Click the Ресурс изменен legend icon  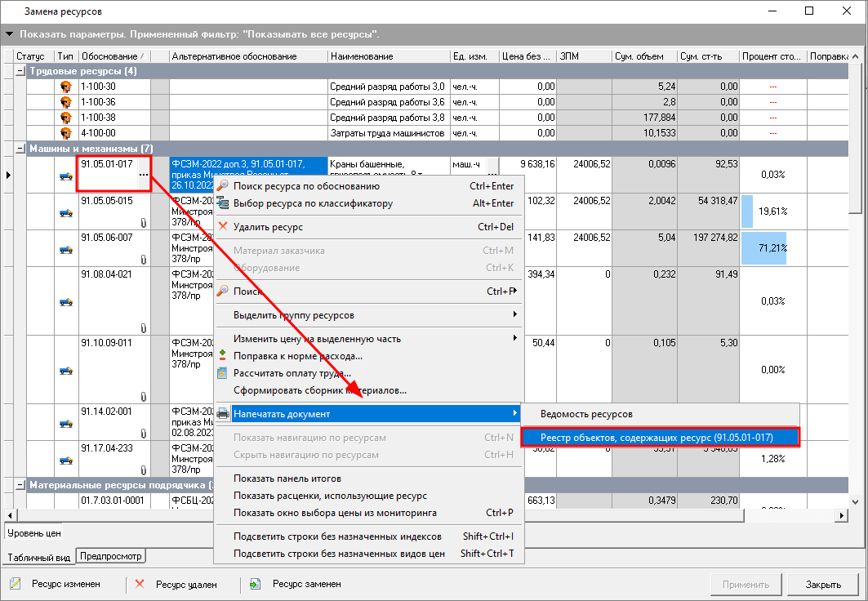16,583
